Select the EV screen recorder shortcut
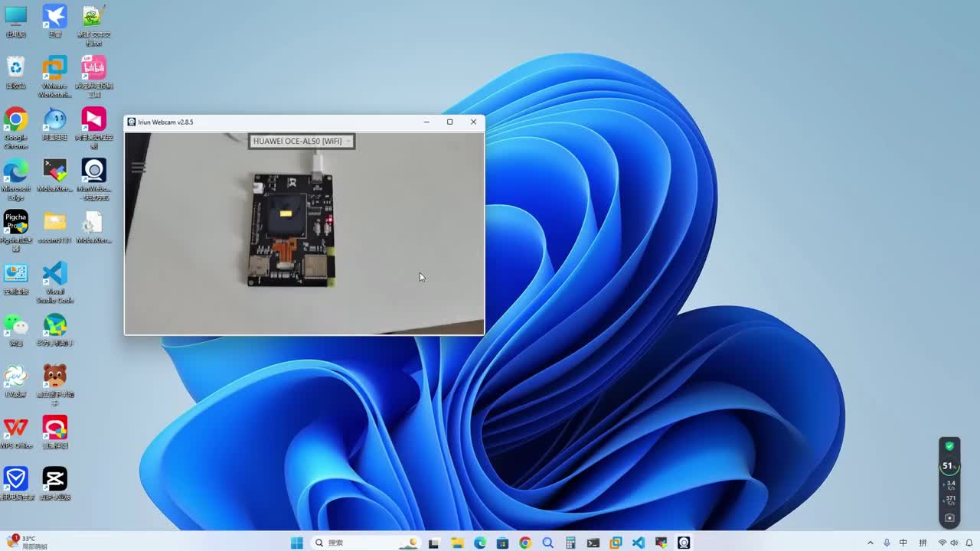The width and height of the screenshot is (980, 551). [x=15, y=380]
